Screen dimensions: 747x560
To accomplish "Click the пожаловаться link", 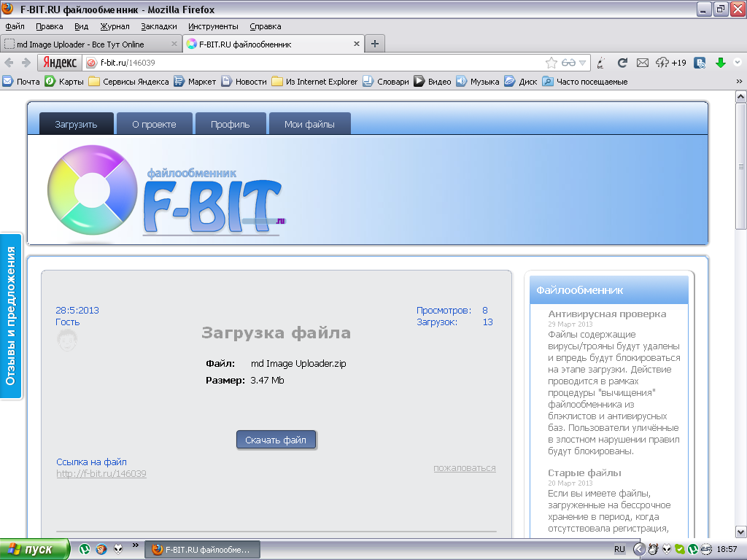I will pos(465,467).
